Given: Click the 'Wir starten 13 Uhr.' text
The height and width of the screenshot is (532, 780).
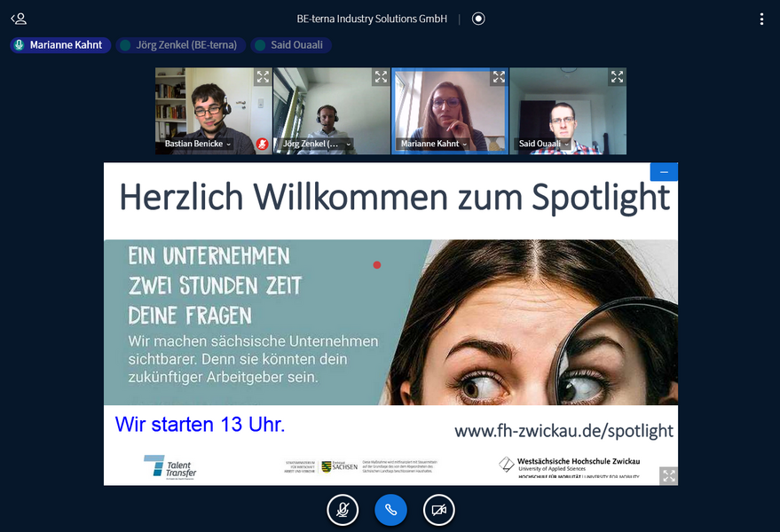Looking at the screenshot, I should pyautogui.click(x=200, y=425).
